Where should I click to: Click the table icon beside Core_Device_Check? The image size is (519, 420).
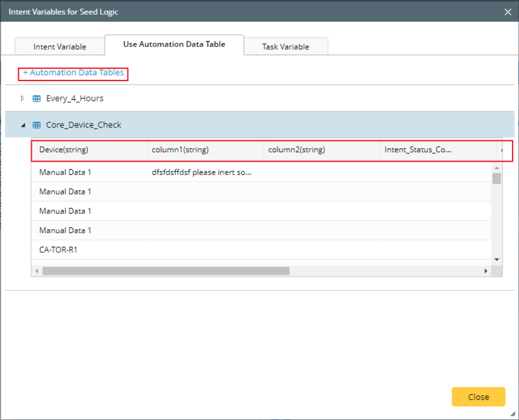36,125
